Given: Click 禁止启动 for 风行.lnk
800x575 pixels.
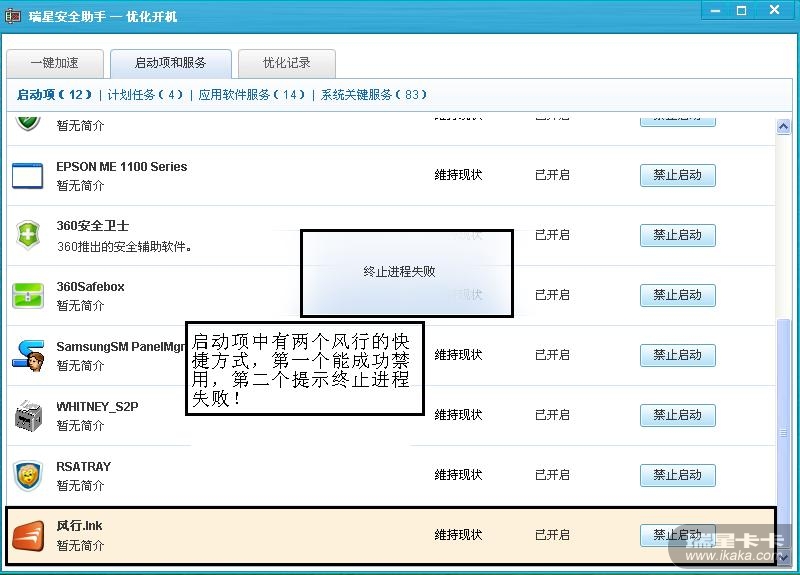Looking at the screenshot, I should [678, 535].
